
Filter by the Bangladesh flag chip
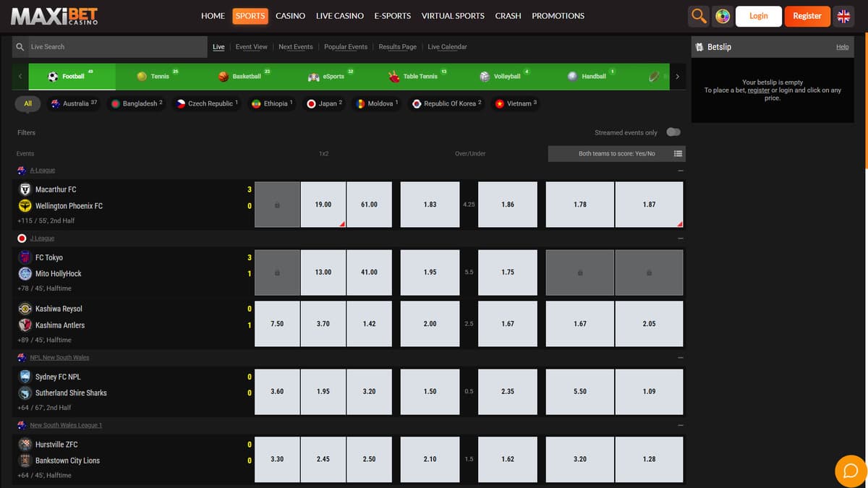(137, 103)
